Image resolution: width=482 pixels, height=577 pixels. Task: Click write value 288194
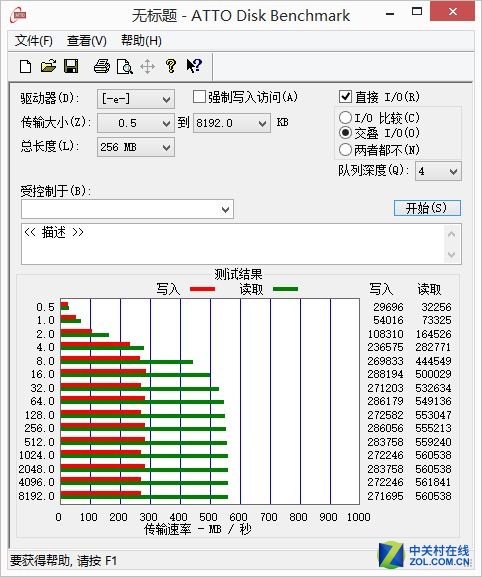click(385, 374)
